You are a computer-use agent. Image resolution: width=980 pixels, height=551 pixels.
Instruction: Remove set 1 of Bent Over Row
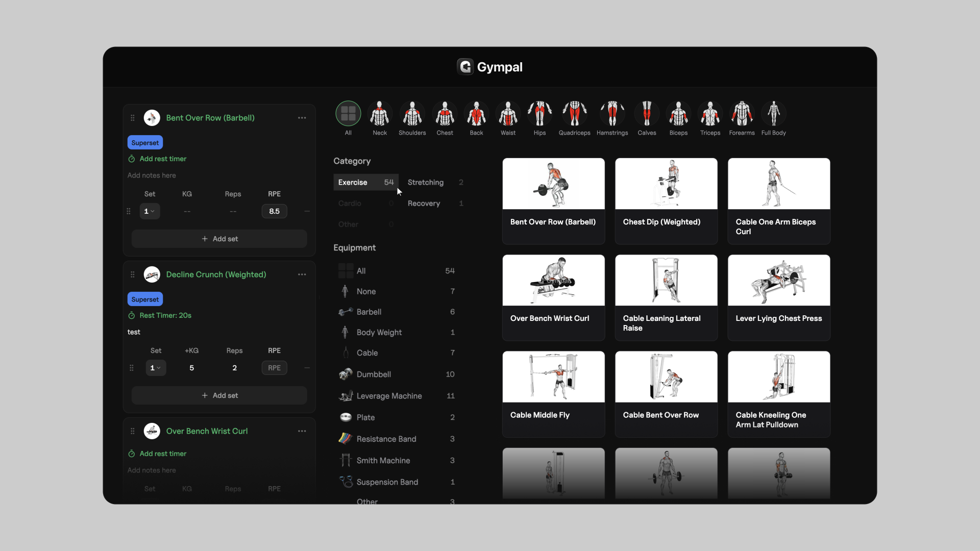pos(307,211)
